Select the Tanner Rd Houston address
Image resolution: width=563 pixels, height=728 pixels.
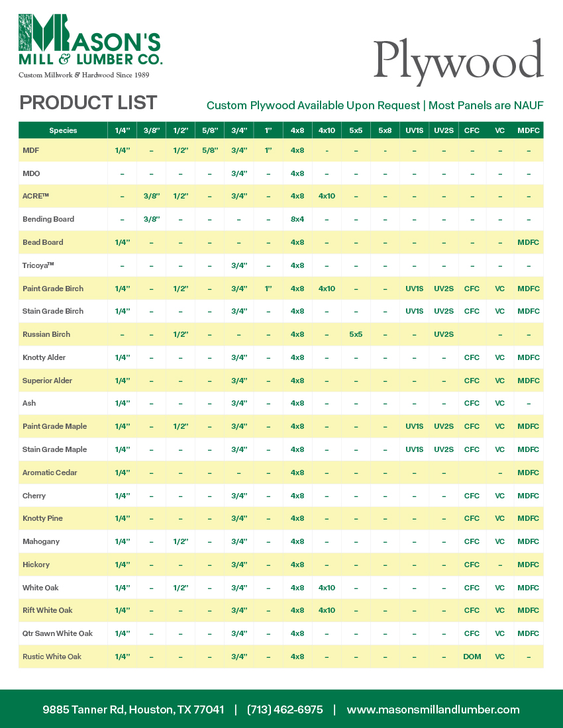click(133, 709)
